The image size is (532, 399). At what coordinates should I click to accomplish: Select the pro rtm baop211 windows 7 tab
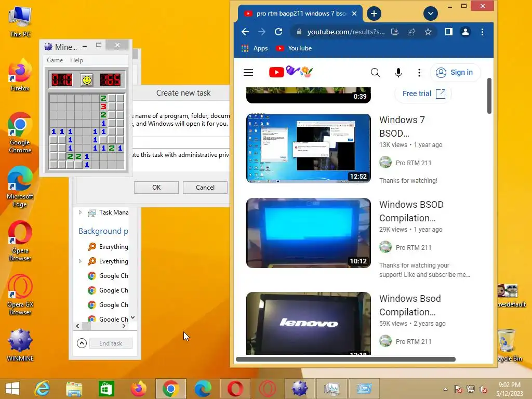[301, 14]
